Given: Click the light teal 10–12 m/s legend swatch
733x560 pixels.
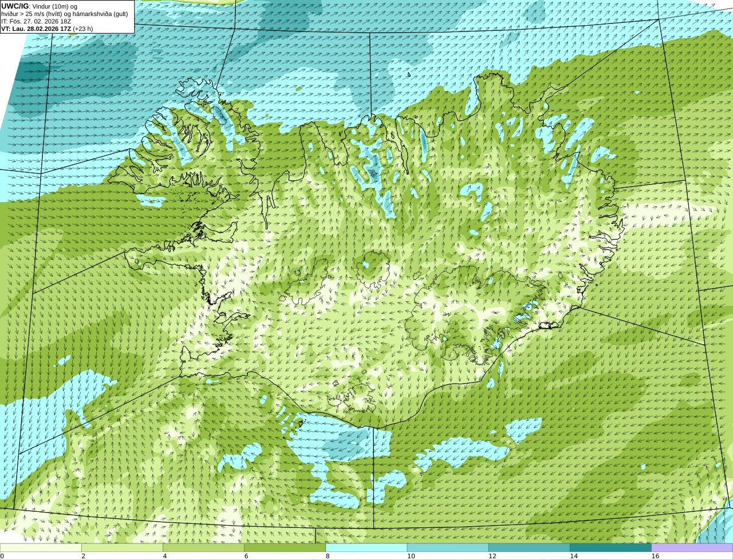Looking at the screenshot, I should coord(448,547).
